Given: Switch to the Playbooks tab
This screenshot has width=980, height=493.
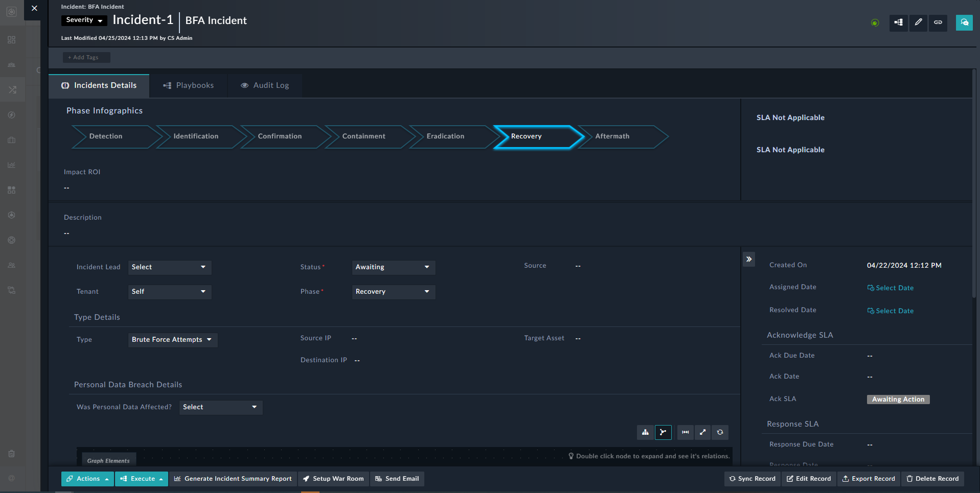Looking at the screenshot, I should 189,85.
